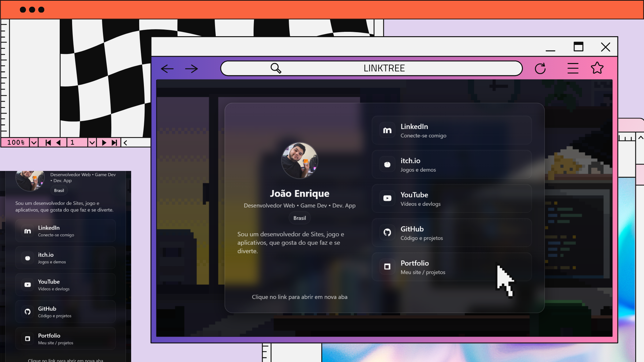Viewport: 644px width, 362px height.
Task: Click the page number field showing 1
Action: pos(77,142)
